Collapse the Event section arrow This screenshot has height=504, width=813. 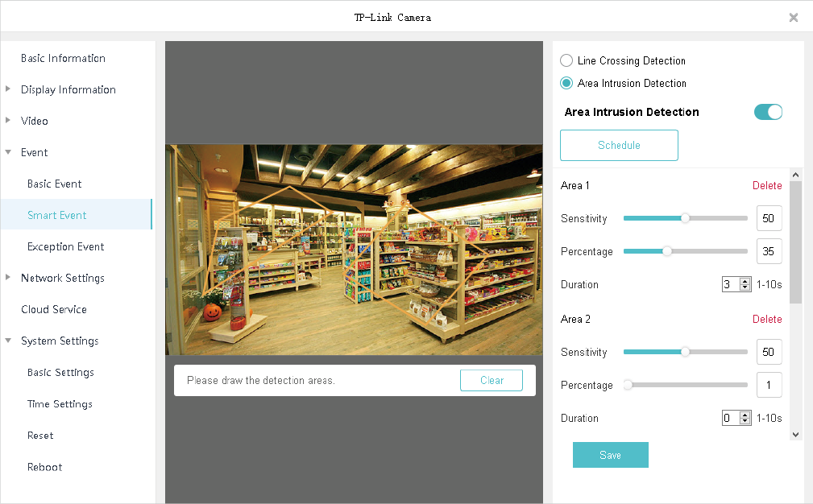[x=8, y=152]
